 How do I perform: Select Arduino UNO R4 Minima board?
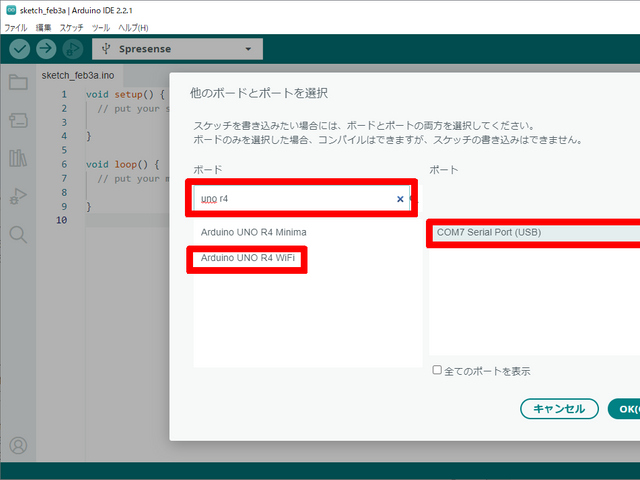253,232
